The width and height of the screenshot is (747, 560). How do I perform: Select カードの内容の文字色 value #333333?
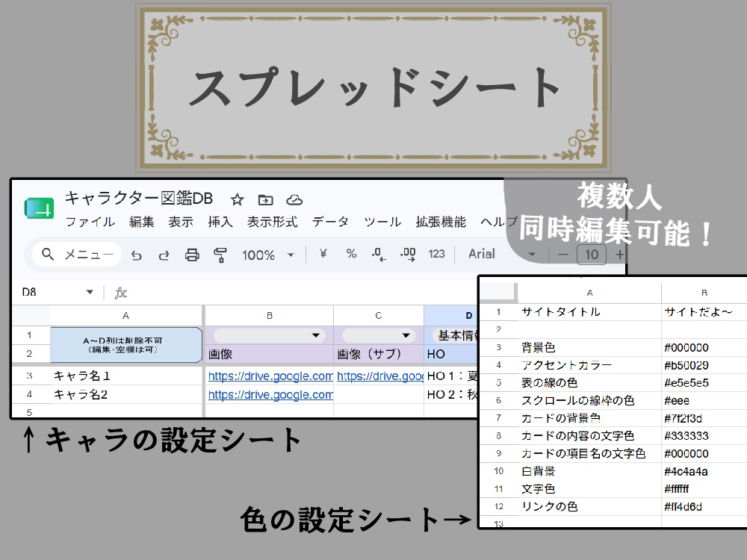(704, 436)
